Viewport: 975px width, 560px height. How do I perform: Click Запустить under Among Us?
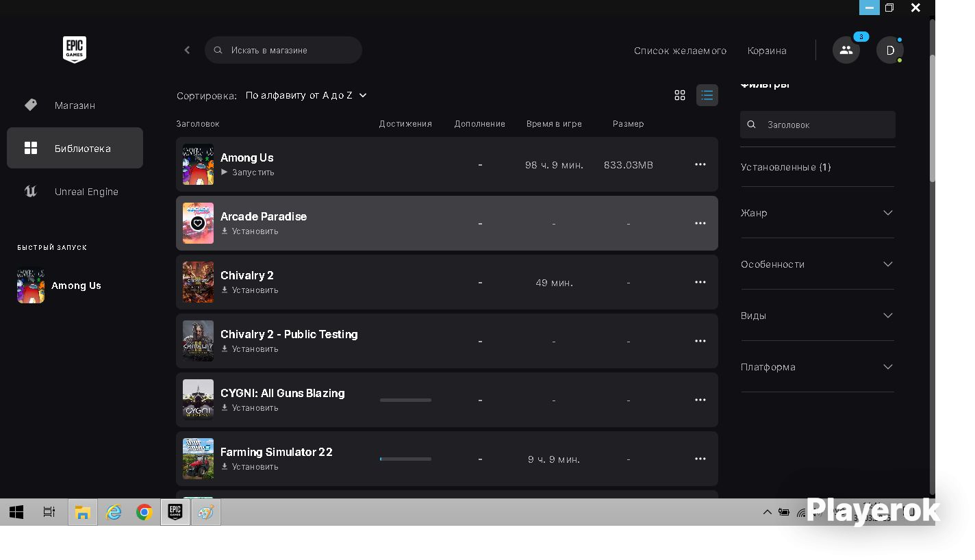248,173
